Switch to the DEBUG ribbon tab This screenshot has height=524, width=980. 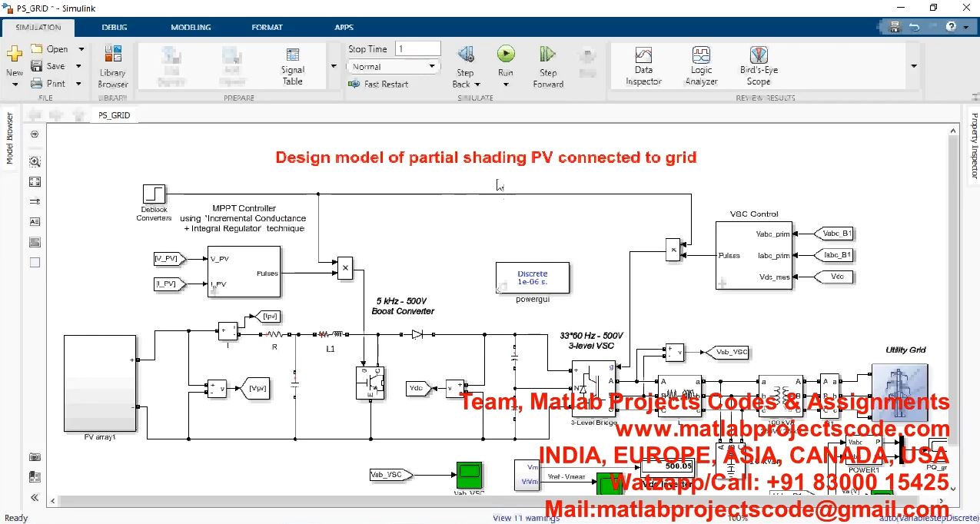pyautogui.click(x=115, y=28)
